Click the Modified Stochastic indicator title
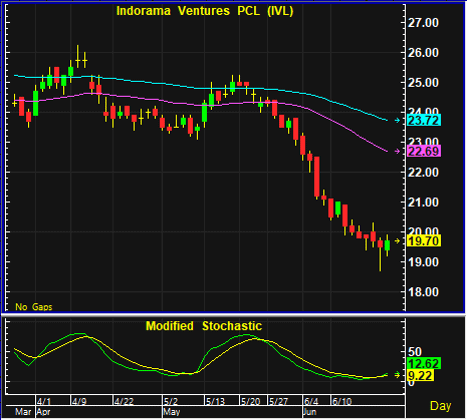This screenshot has width=467, height=420. click(204, 326)
